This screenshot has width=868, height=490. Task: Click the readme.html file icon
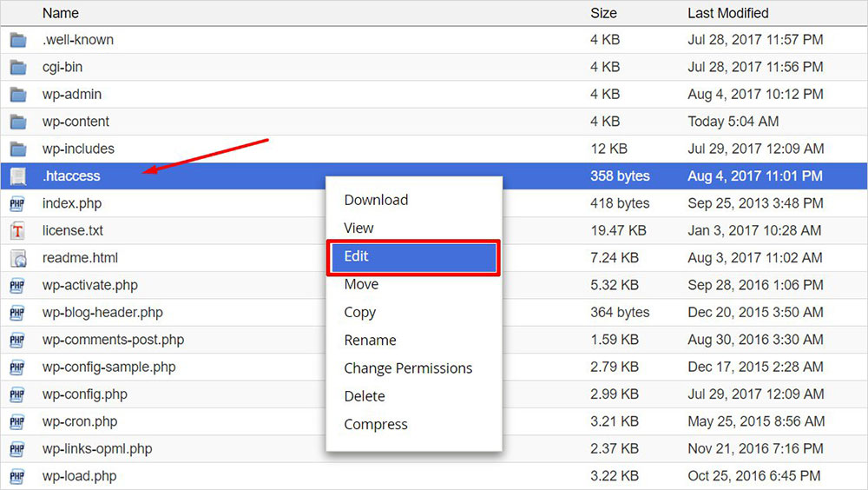[18, 258]
